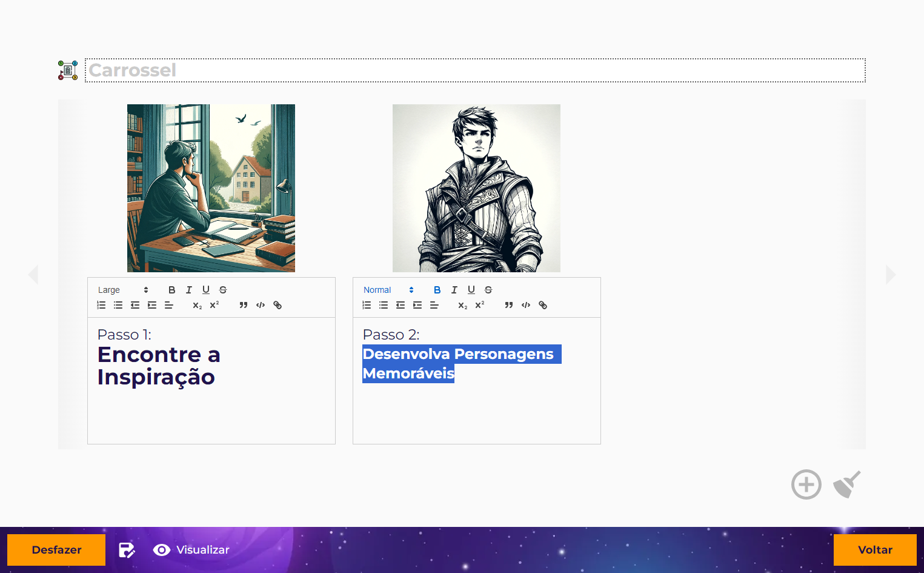Clear carousel with the broom icon
924x573 pixels.
click(x=847, y=484)
